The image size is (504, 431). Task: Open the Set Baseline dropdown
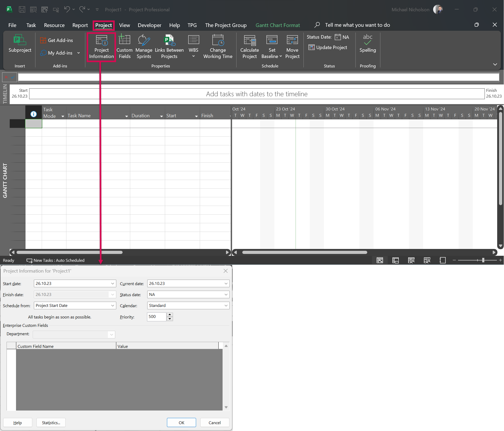tap(280, 56)
